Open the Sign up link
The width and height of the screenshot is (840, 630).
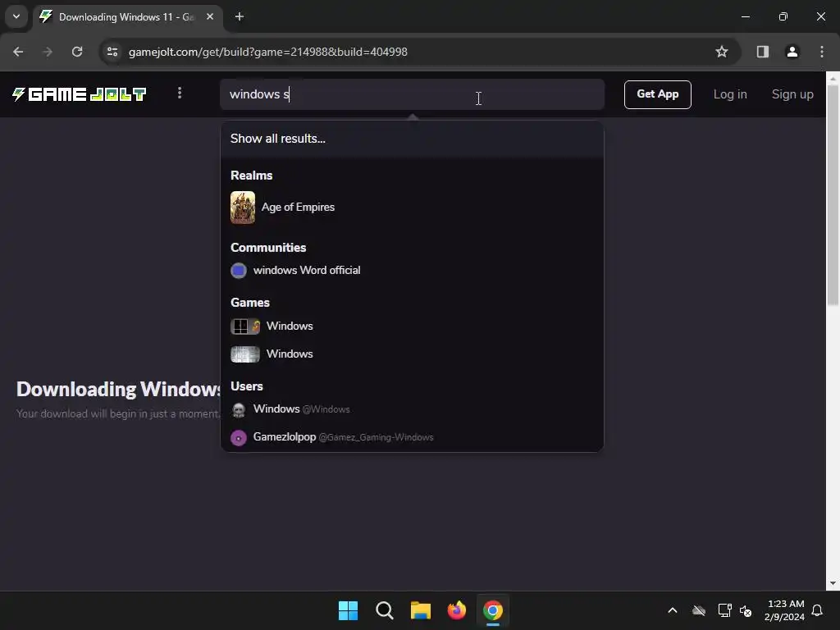pos(792,94)
